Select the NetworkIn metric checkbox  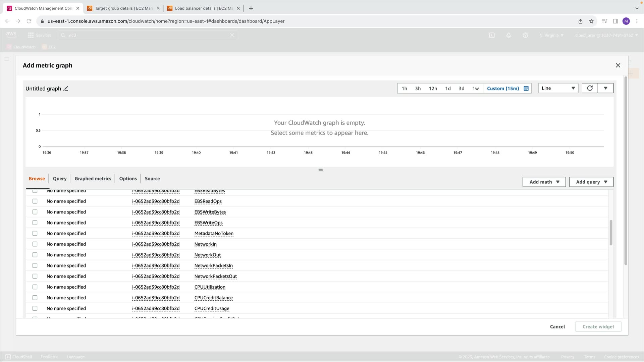(x=35, y=244)
